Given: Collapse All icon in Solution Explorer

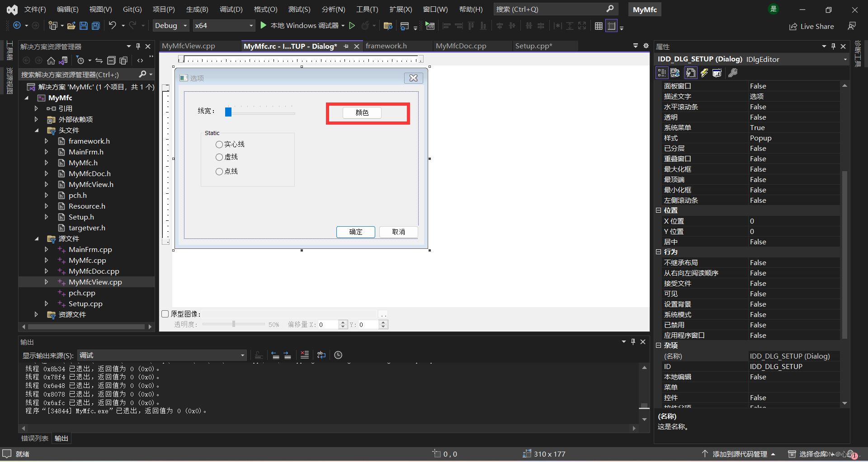Looking at the screenshot, I should [x=111, y=60].
